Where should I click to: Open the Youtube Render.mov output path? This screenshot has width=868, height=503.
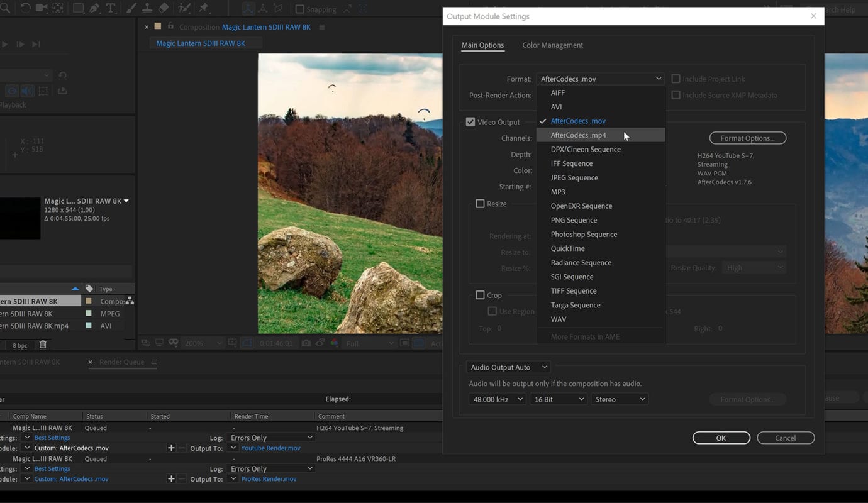[x=270, y=448]
